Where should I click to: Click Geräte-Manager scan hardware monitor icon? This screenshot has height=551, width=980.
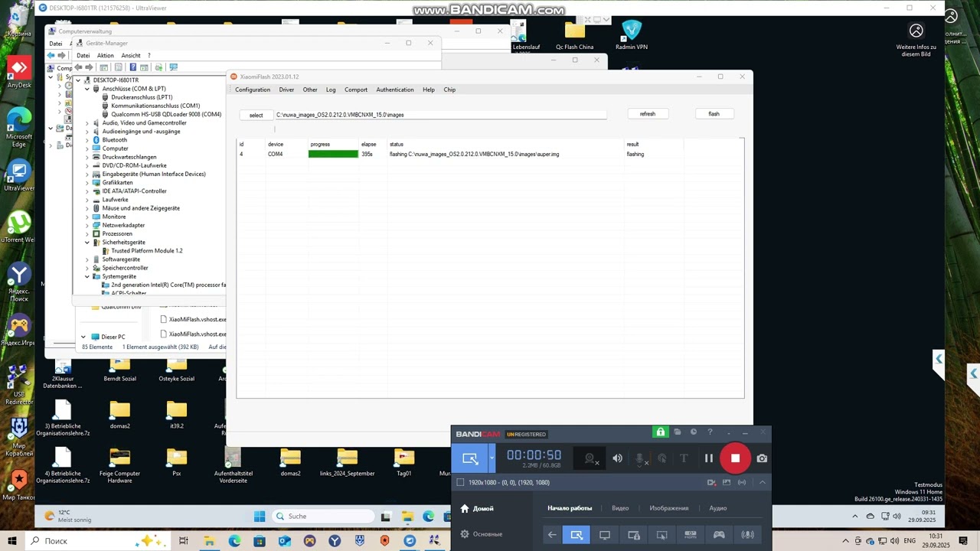click(x=173, y=67)
